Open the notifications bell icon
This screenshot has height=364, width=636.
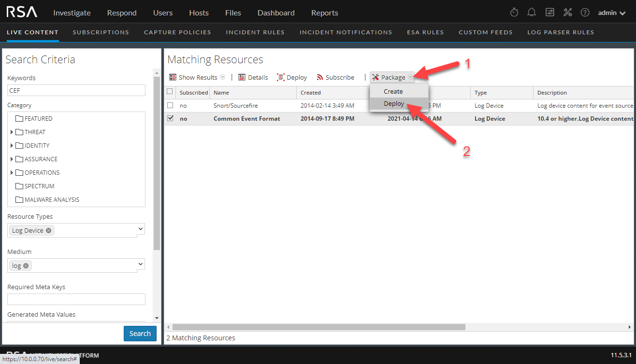point(532,13)
